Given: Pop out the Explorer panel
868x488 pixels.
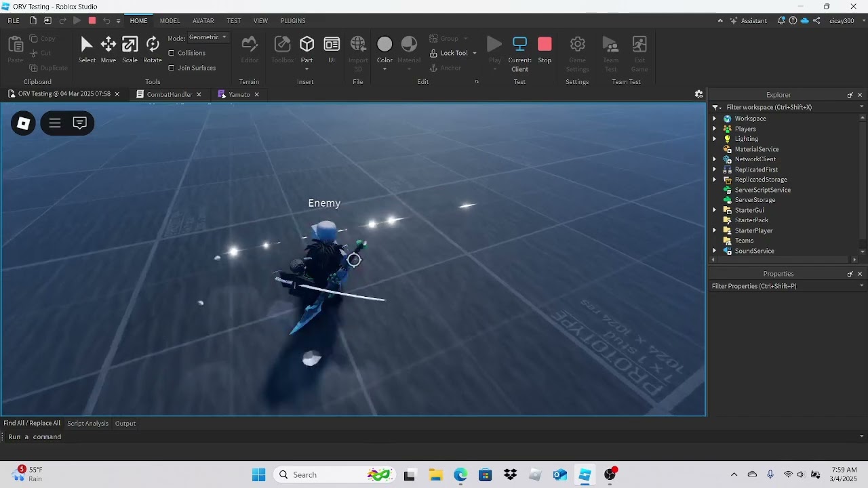Looking at the screenshot, I should 850,95.
